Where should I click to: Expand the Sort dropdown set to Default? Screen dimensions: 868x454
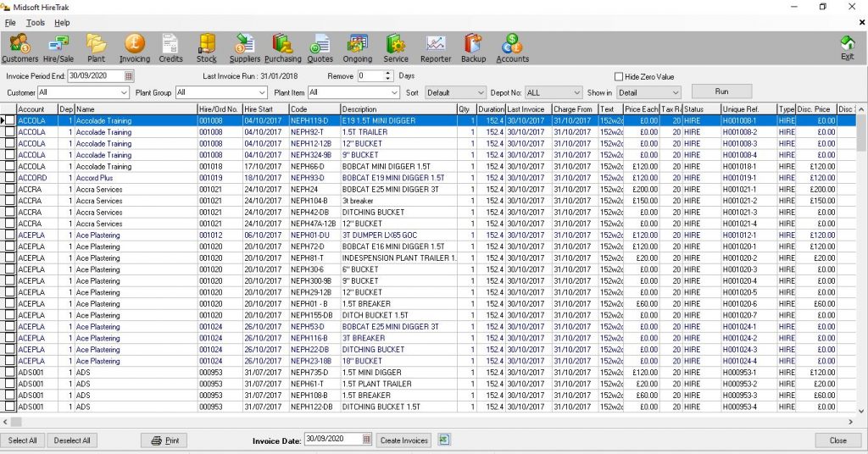tap(481, 92)
